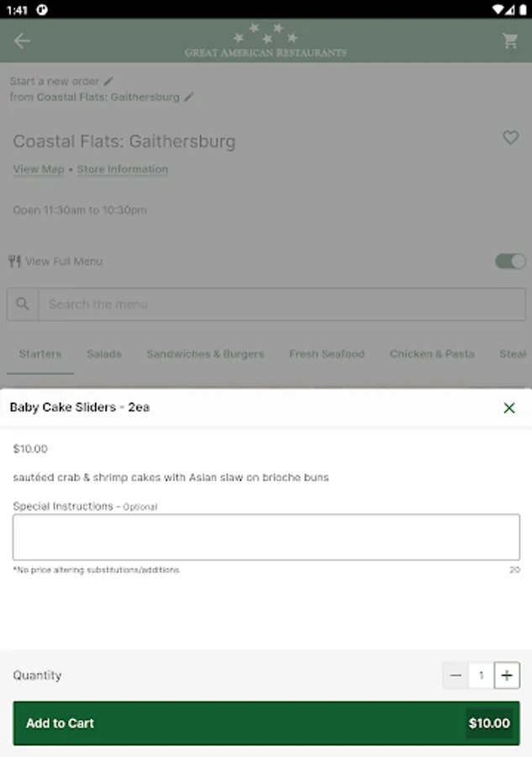The image size is (532, 757).
Task: Open the shopping cart
Action: coord(510,40)
